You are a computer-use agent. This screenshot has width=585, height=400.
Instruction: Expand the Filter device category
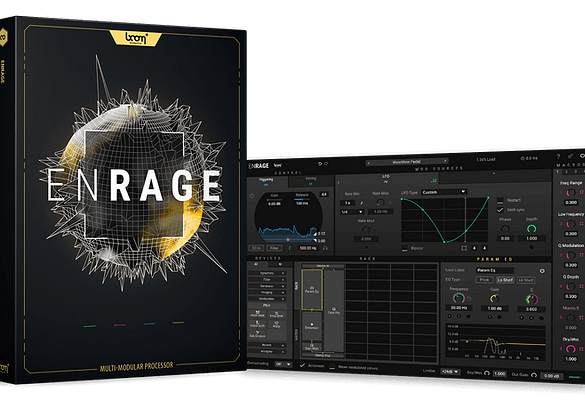[267, 279]
